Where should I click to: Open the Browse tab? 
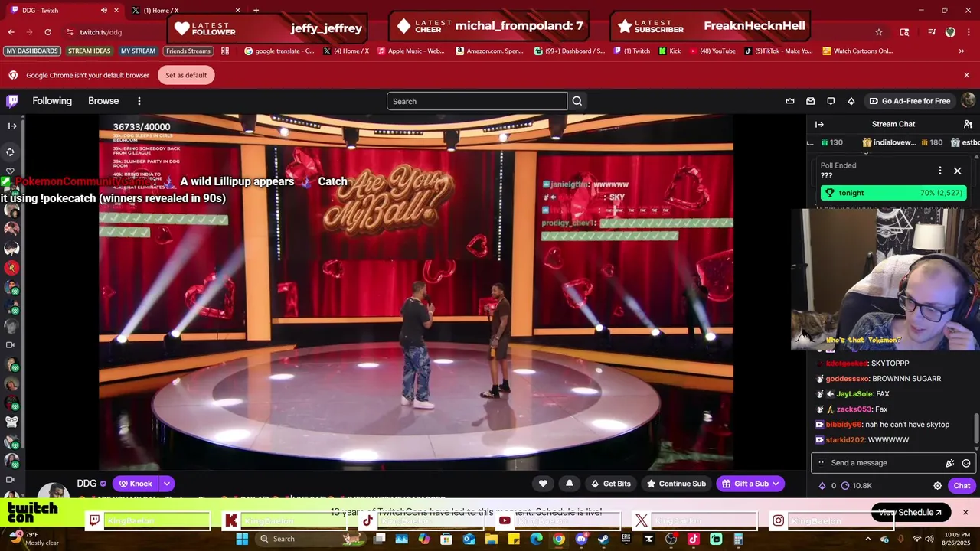point(103,101)
